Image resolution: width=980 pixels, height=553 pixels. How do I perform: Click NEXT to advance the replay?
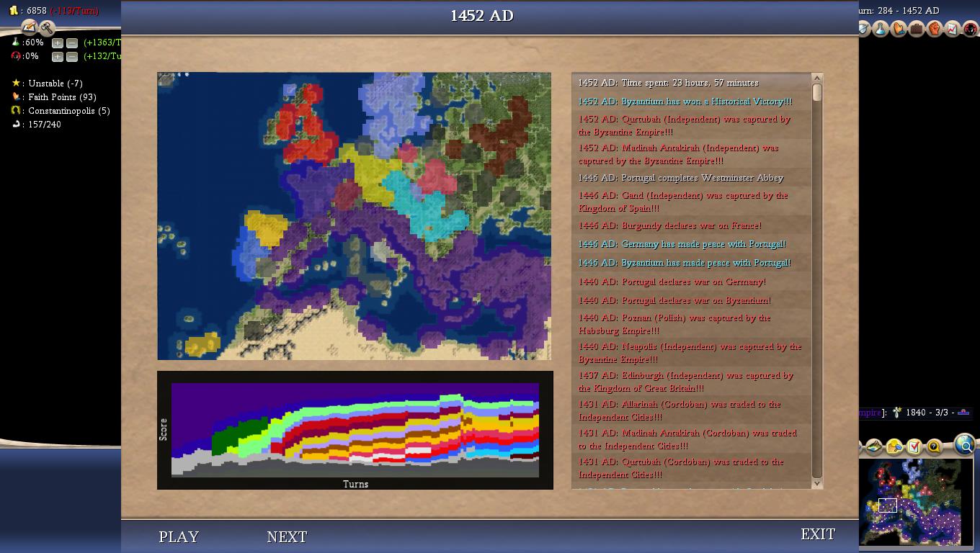point(287,536)
